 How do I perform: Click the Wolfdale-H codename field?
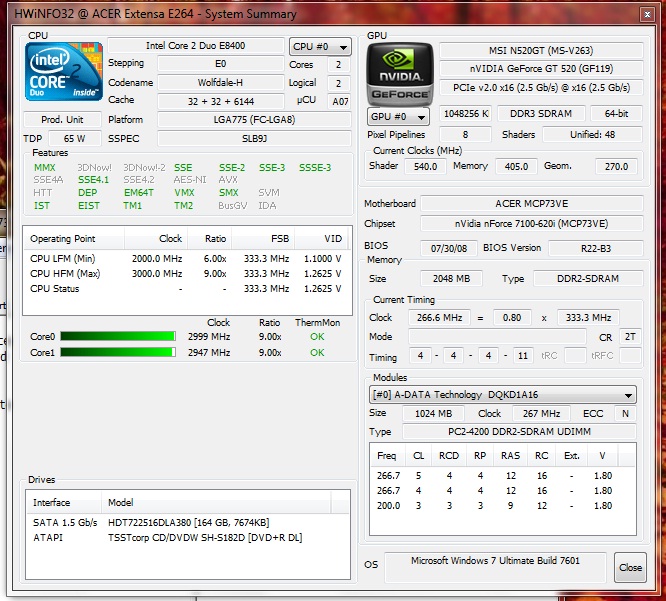pos(220,82)
